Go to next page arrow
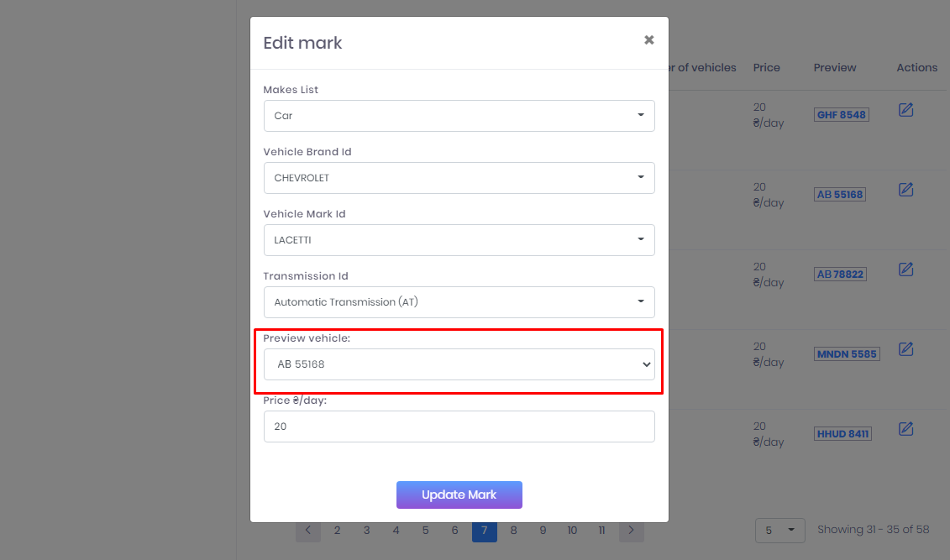The height and width of the screenshot is (560, 950). pos(632,531)
